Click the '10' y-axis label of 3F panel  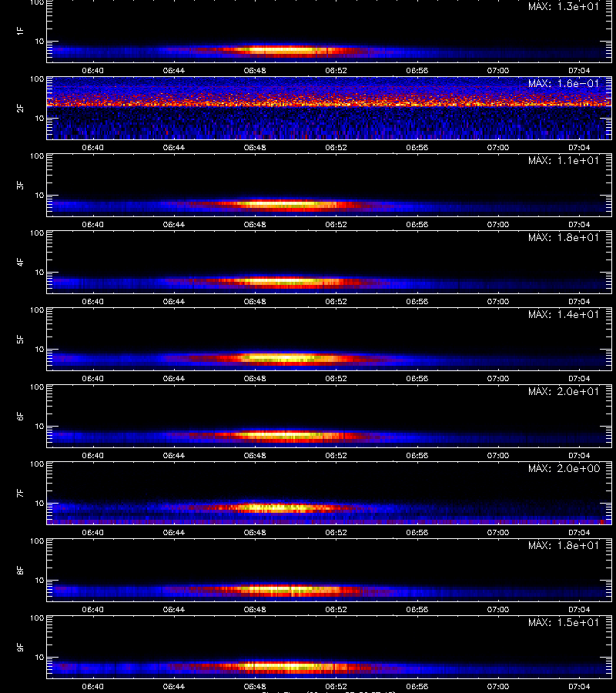coord(39,196)
